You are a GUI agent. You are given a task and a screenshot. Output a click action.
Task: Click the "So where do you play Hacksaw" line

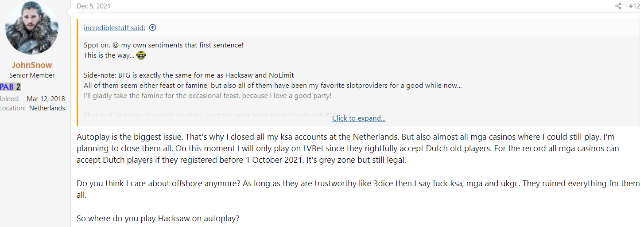click(x=158, y=219)
